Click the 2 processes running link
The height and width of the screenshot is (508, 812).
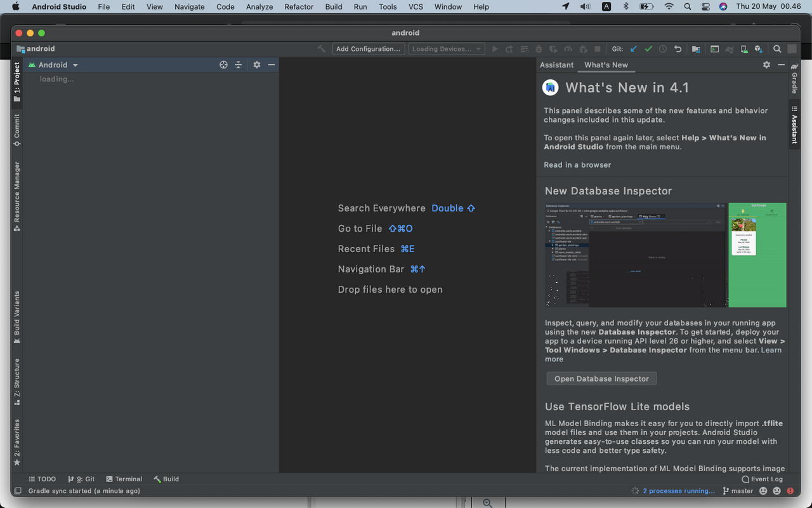click(679, 491)
